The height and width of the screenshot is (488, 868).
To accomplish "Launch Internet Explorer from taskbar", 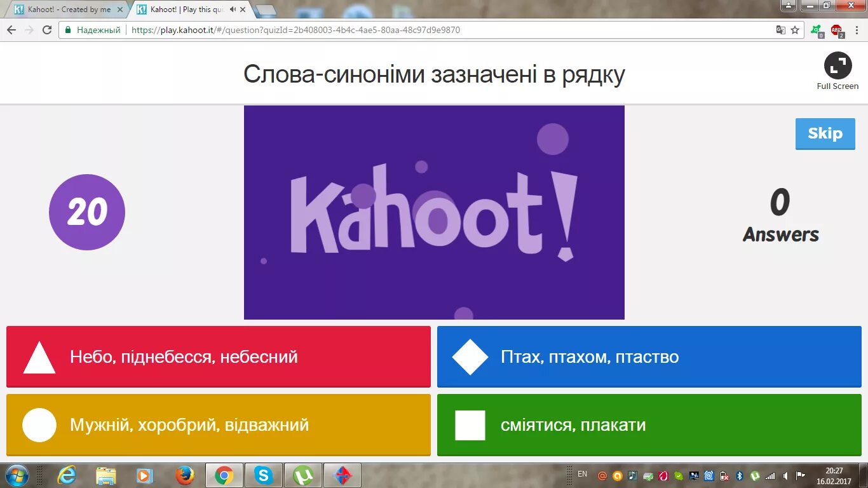I will (67, 475).
